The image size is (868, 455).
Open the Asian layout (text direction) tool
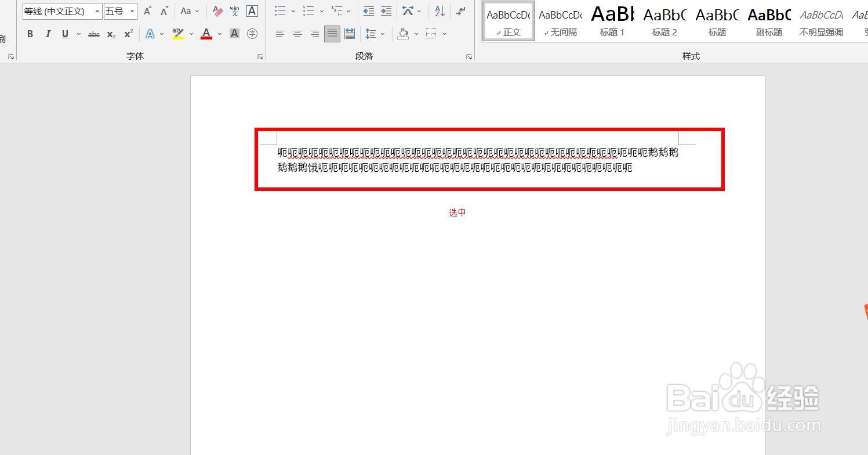click(408, 11)
